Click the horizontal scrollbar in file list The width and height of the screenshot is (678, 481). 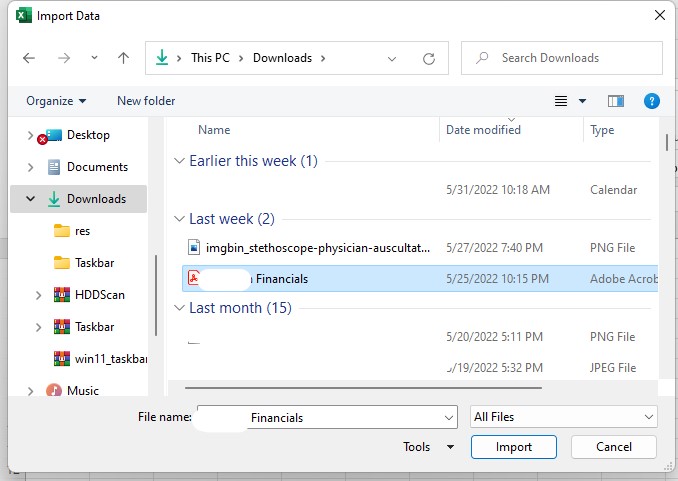[363, 388]
